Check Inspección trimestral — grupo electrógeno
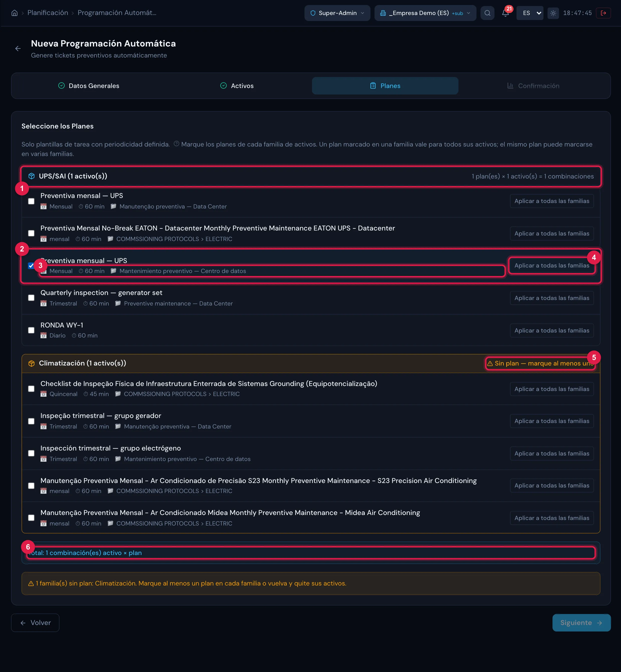 pos(31,453)
